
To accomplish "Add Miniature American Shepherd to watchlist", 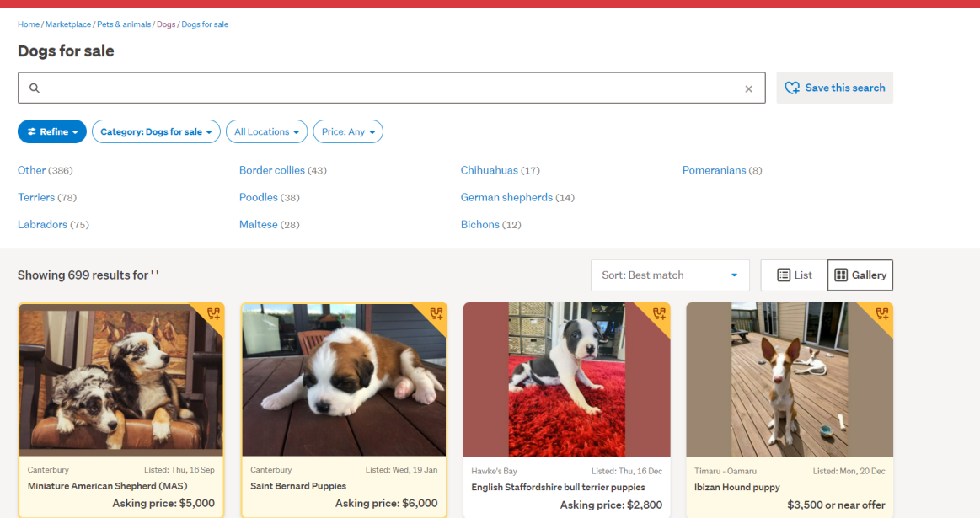I will (x=213, y=314).
